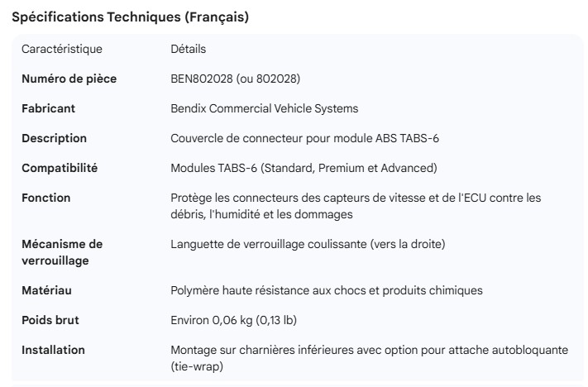Select the Numéro de pièce row label
The height and width of the screenshot is (387, 588).
69,79
